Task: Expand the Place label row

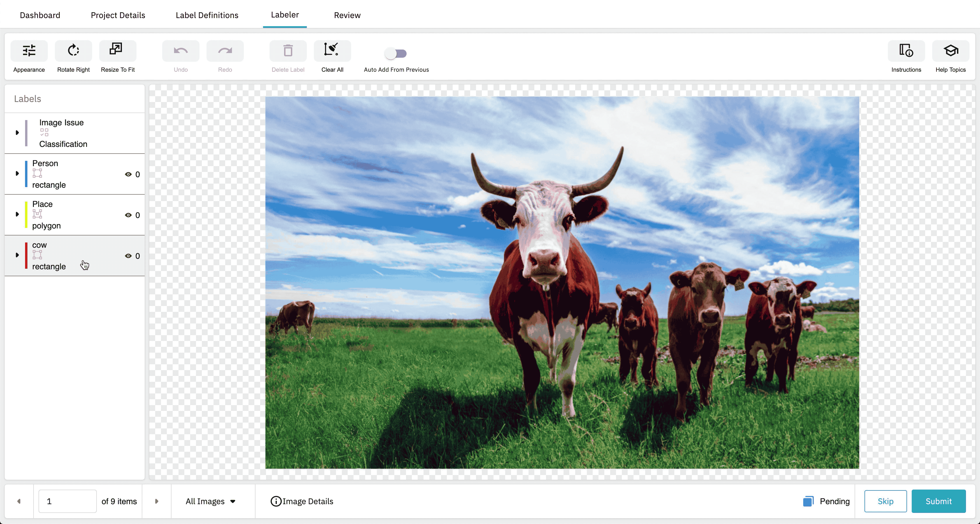Action: (17, 214)
